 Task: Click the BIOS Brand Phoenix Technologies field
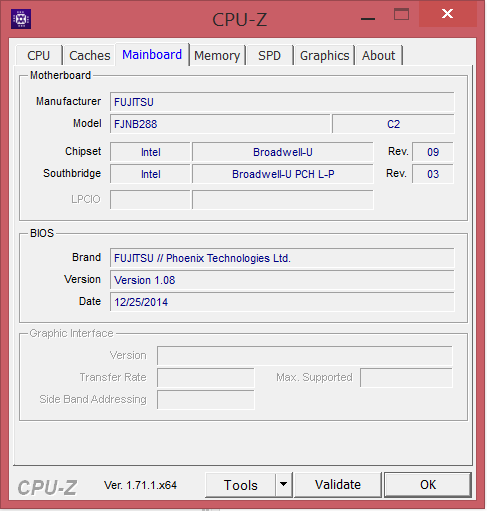282,258
